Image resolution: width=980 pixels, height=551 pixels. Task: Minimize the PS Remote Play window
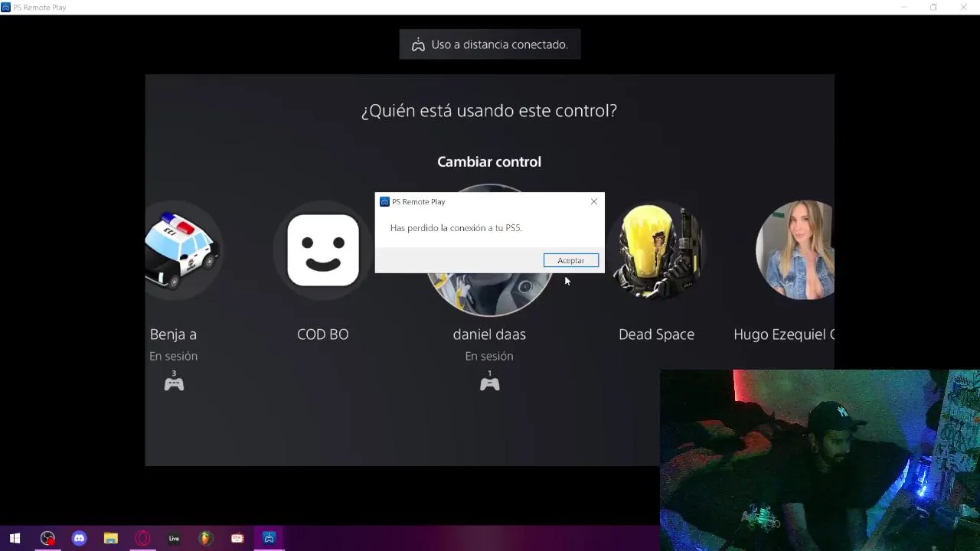pyautogui.click(x=904, y=7)
